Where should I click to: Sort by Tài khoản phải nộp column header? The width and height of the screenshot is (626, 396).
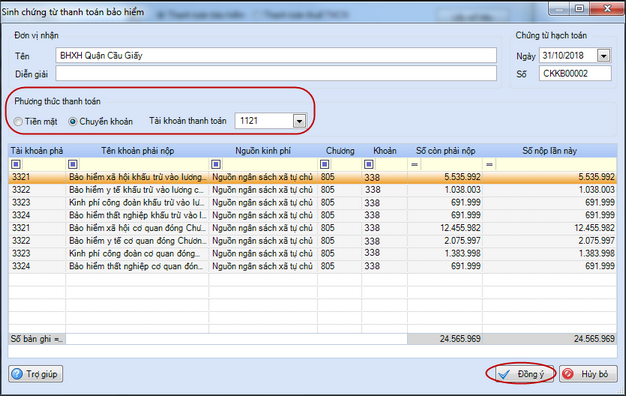(x=37, y=151)
